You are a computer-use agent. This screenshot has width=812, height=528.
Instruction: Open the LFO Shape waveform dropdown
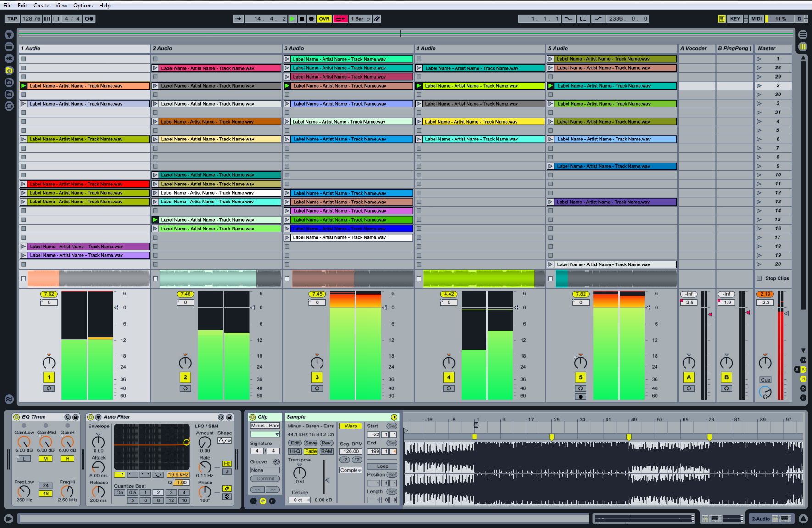pos(224,440)
